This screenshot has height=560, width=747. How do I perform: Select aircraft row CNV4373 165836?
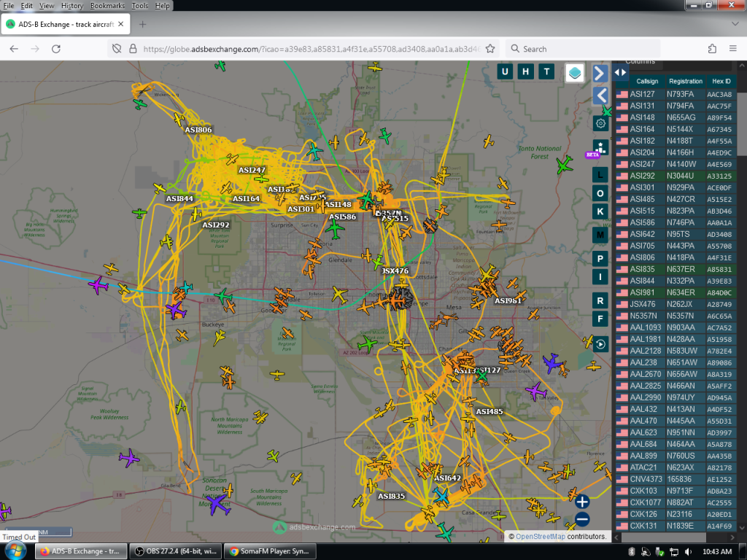(x=676, y=479)
